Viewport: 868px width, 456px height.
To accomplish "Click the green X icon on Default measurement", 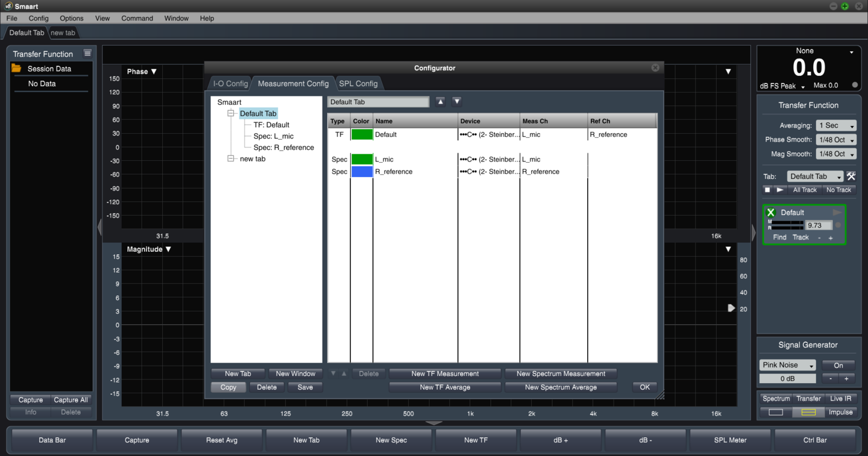I will pos(770,212).
